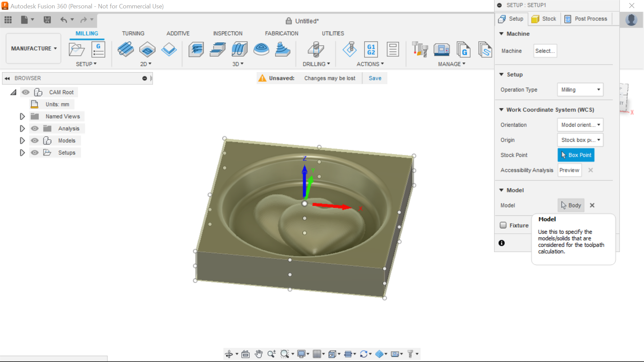644x362 pixels.
Task: Click the Machine Select... button
Action: pyautogui.click(x=545, y=51)
